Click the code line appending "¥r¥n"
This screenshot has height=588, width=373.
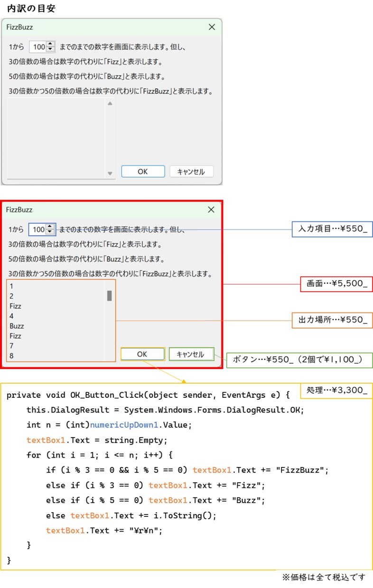104,530
